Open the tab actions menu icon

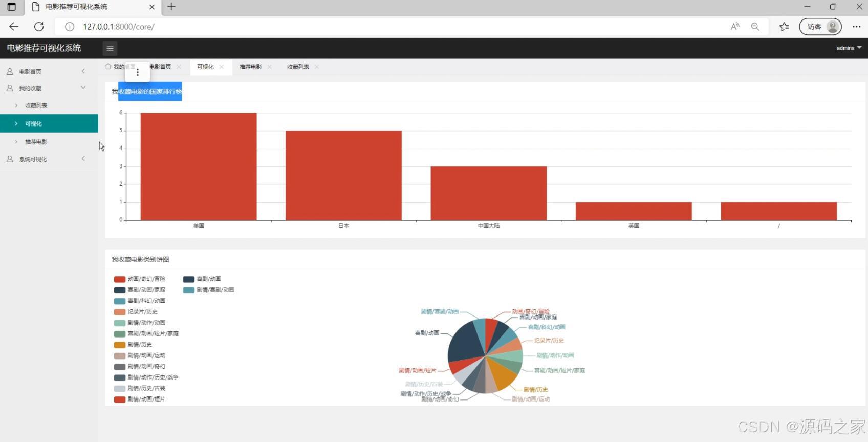click(11, 7)
